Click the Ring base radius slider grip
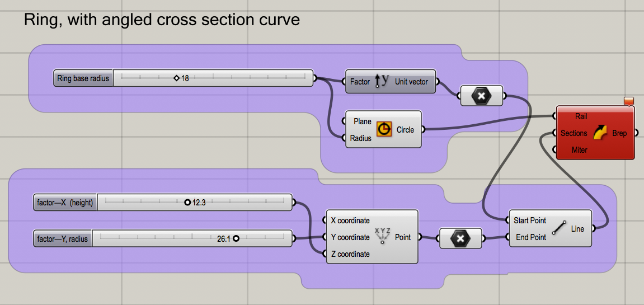 (176, 78)
